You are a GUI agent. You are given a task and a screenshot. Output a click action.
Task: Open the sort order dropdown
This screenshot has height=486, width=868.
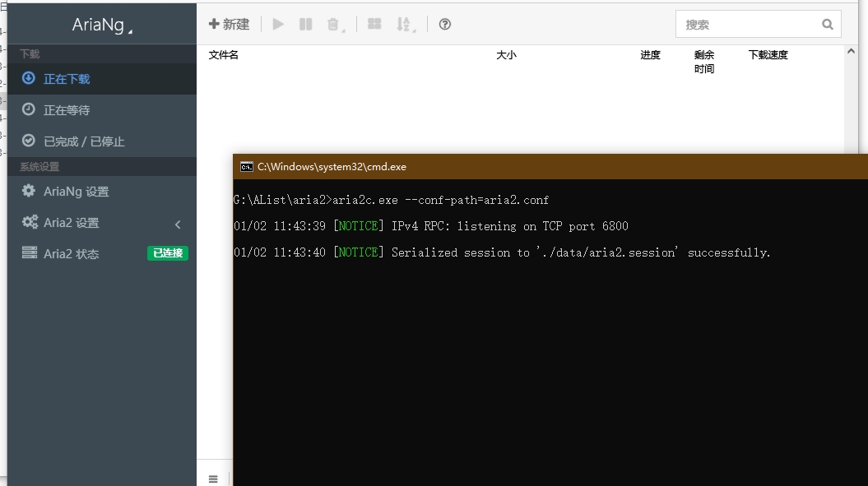tap(406, 25)
